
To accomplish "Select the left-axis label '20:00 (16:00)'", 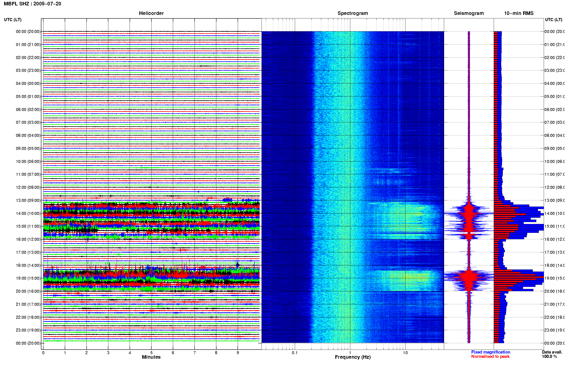I will point(28,291).
